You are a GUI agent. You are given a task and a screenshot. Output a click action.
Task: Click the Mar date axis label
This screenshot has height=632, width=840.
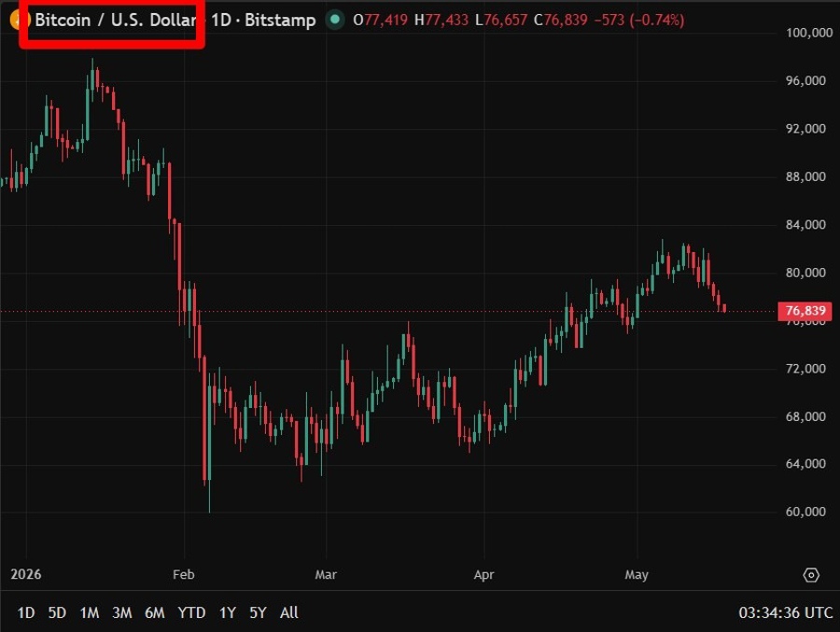pos(326,575)
